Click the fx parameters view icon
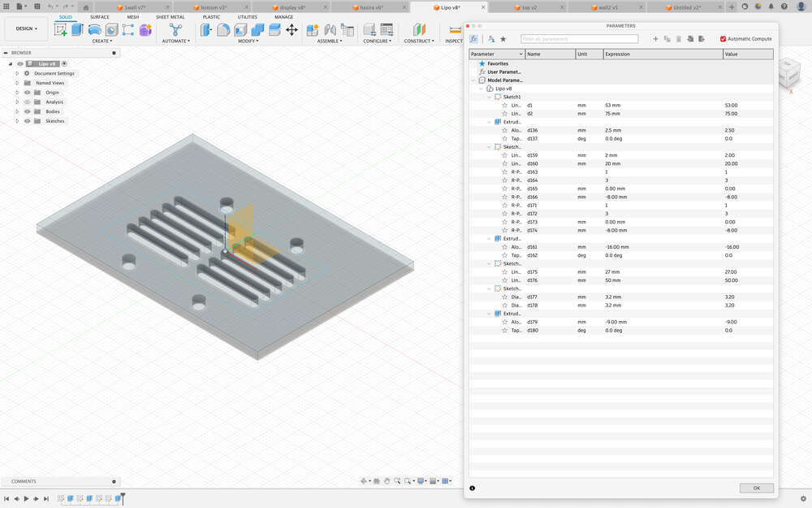 click(473, 39)
